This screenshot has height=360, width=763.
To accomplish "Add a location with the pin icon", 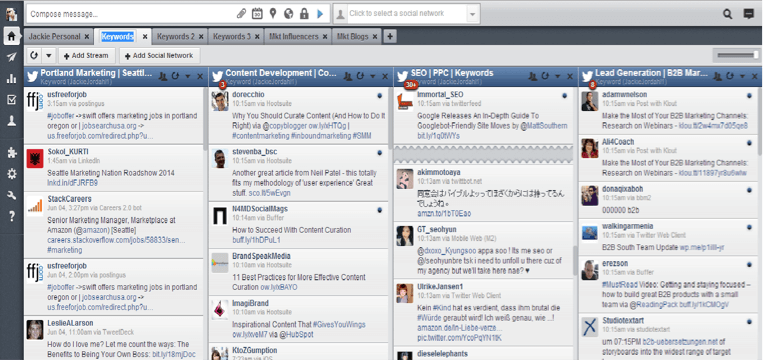I will tap(272, 14).
